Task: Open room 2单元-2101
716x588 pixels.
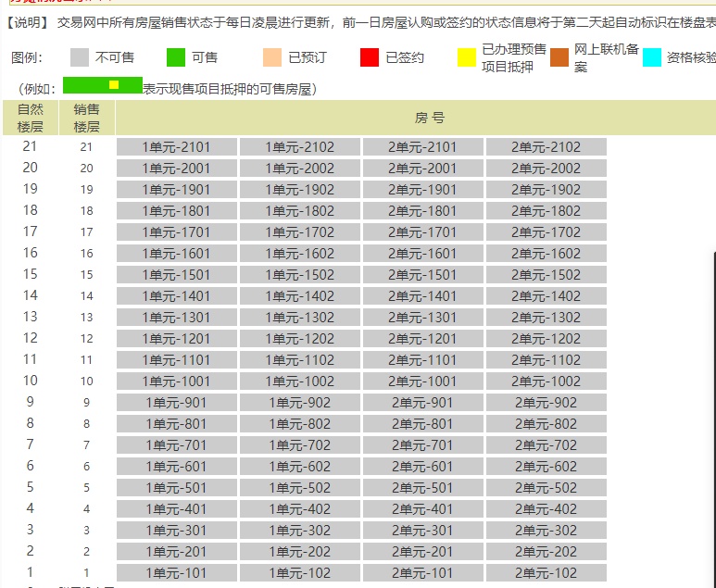Action: tap(423, 147)
